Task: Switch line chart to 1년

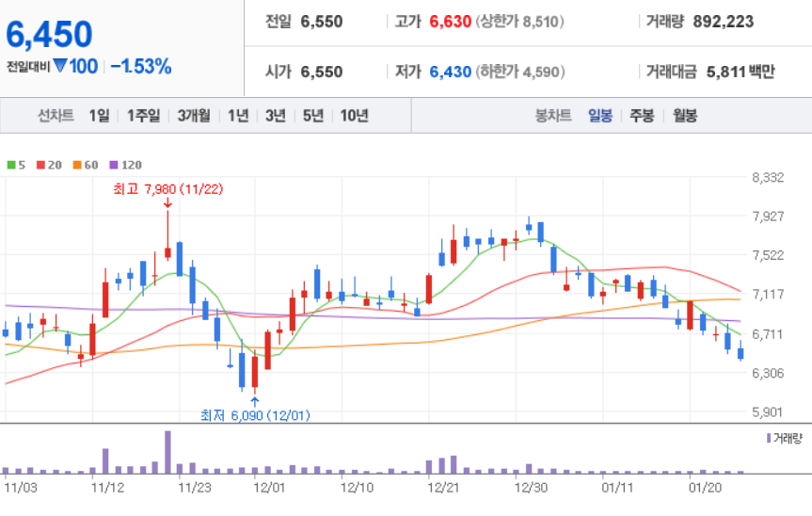Action: [238, 115]
